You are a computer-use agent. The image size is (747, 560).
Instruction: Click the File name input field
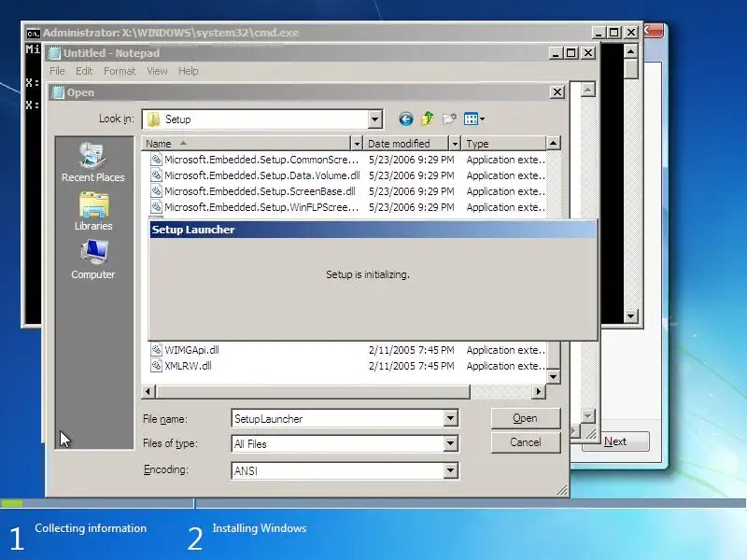point(338,418)
